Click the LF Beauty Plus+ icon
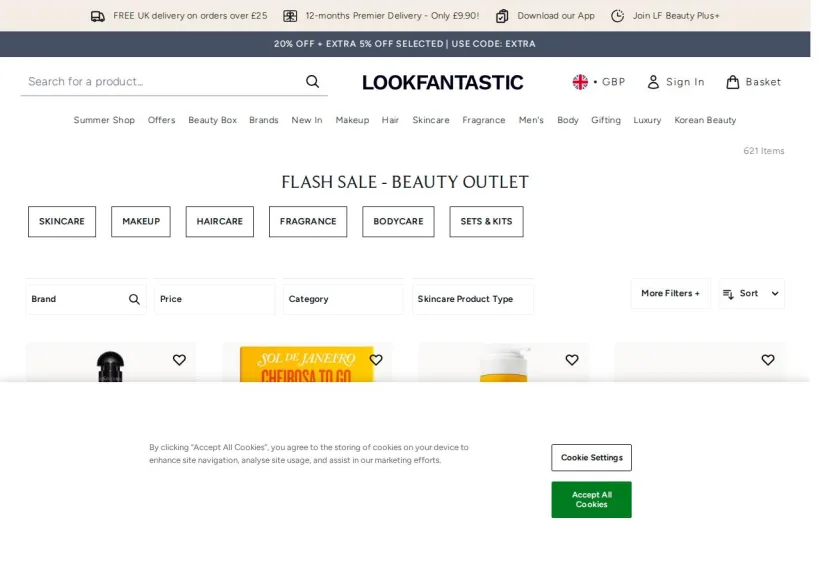This screenshot has width=820, height=577. 618,16
